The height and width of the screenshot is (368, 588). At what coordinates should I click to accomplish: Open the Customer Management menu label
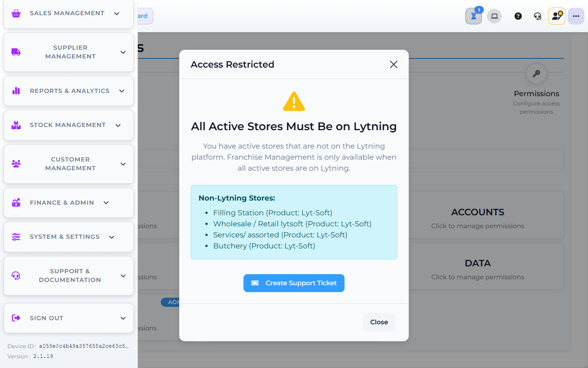click(x=70, y=164)
